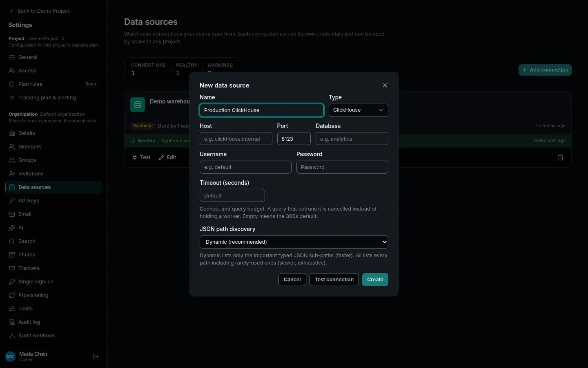Screen dimensions: 588x368
Task: Close the New data source dialog
Action: click(x=385, y=85)
